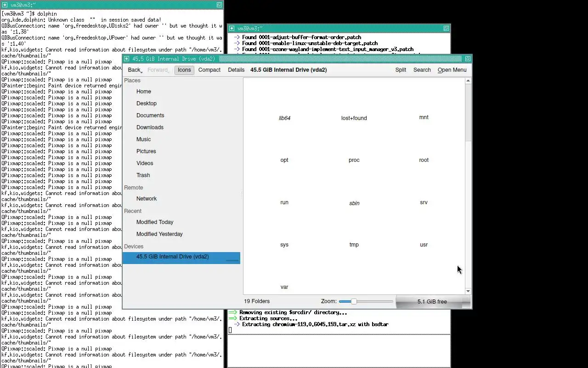Screen dimensions: 588x368
Task: Maximize the right terminal window
Action: coord(446,28)
